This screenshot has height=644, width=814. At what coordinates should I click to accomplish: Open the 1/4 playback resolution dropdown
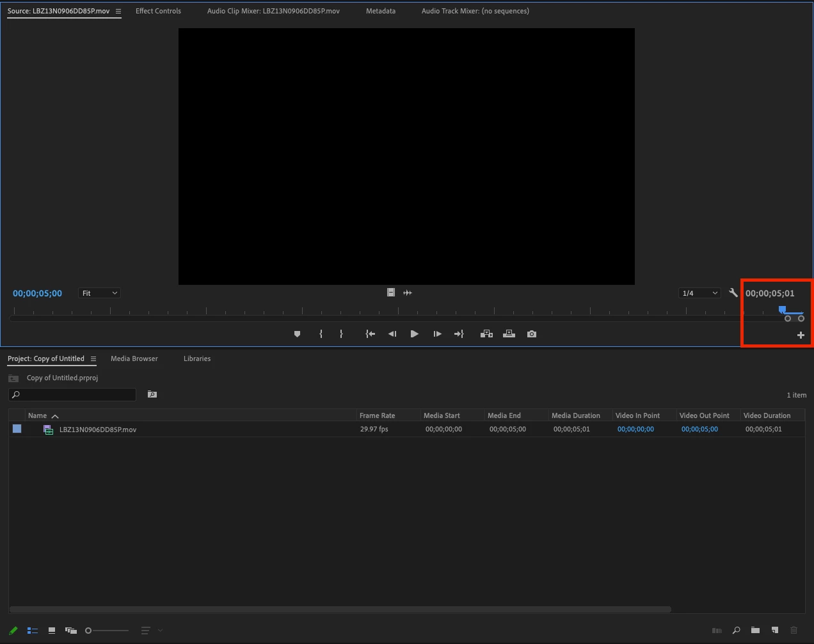coord(700,293)
